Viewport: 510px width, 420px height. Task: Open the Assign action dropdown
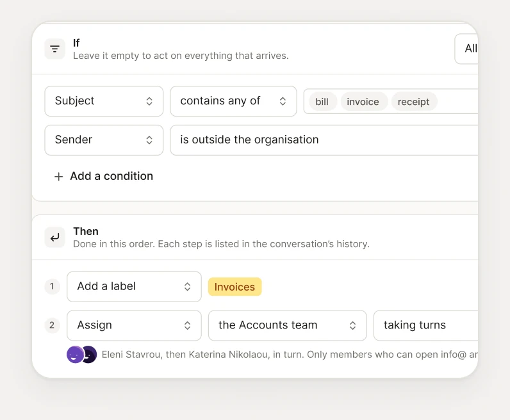(134, 325)
